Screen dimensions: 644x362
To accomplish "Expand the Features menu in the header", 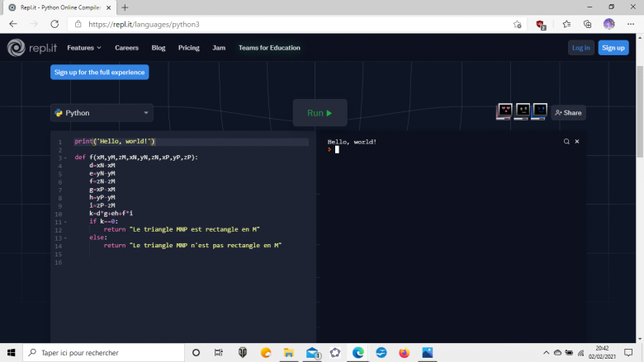I will coord(84,48).
